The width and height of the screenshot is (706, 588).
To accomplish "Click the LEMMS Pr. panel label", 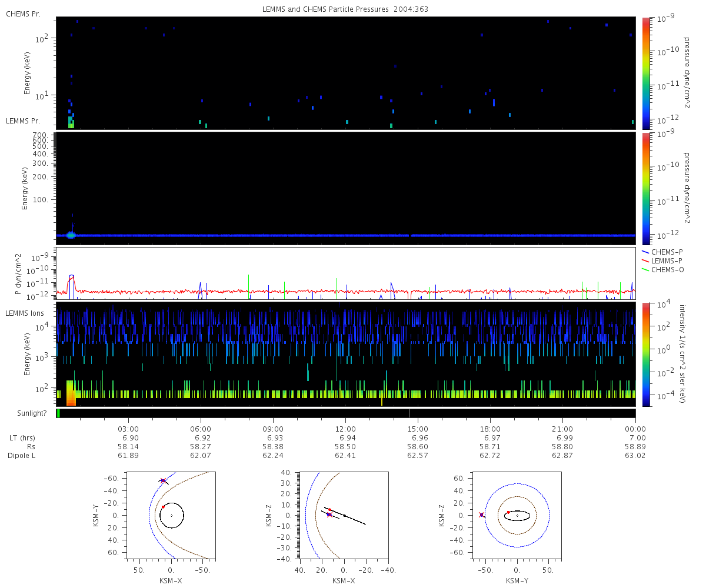I will click(24, 121).
